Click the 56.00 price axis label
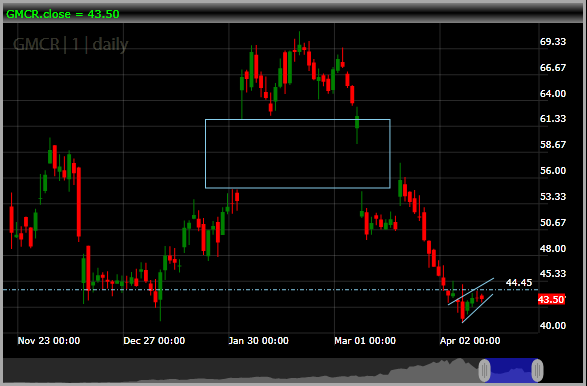This screenshot has width=587, height=386. [553, 170]
